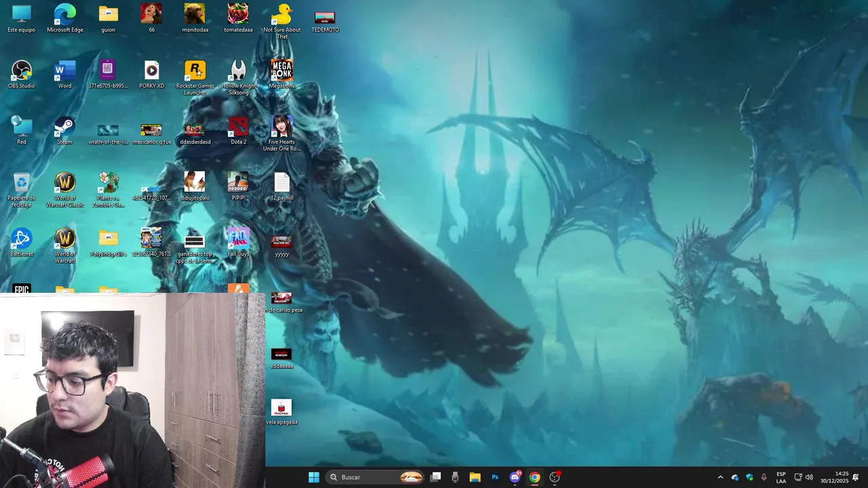Select the xddaaaaa file icon
Viewport: 868px width, 488px height.
click(281, 358)
